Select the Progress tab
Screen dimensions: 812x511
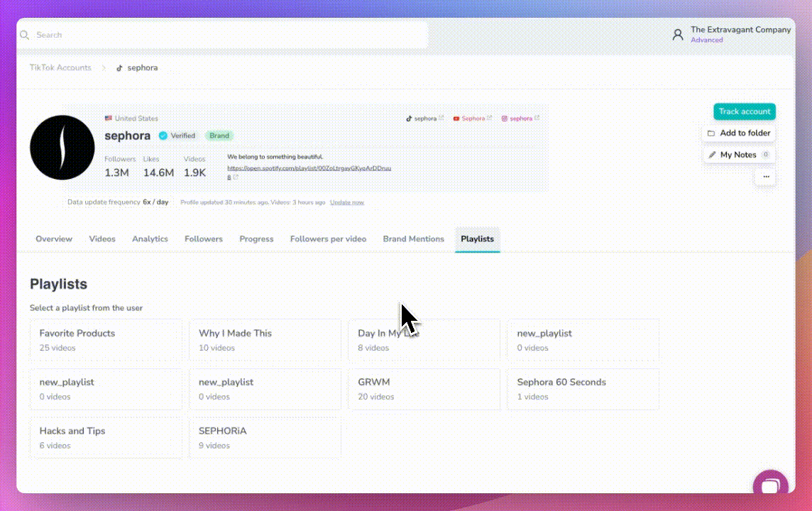coord(256,239)
